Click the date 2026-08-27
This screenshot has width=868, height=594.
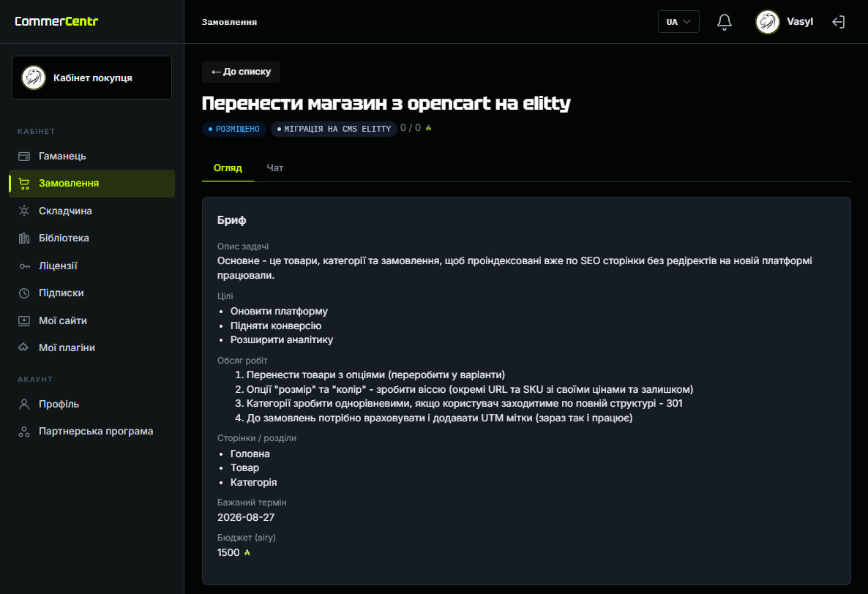246,518
